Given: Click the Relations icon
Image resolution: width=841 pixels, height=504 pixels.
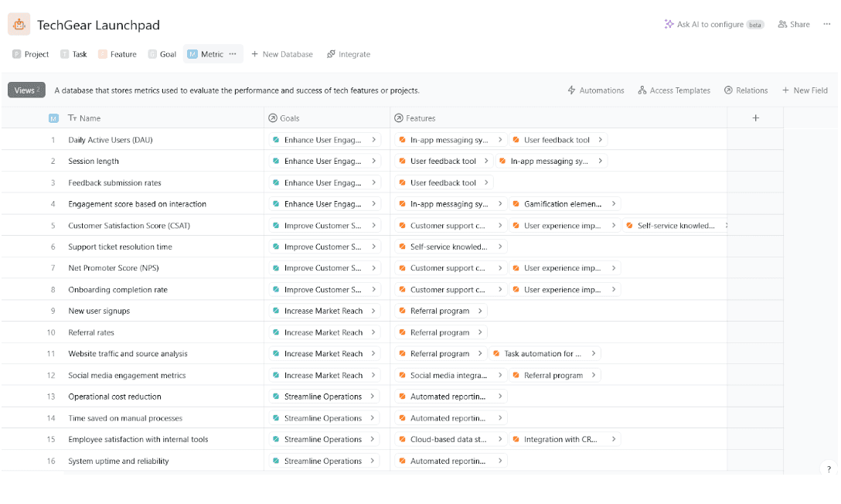Looking at the screenshot, I should tap(727, 90).
